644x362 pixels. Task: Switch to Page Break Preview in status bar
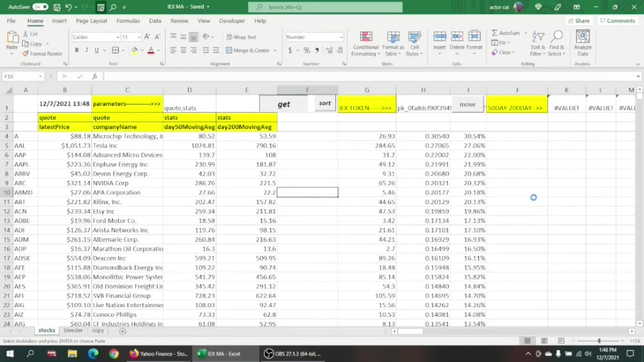(x=560, y=341)
